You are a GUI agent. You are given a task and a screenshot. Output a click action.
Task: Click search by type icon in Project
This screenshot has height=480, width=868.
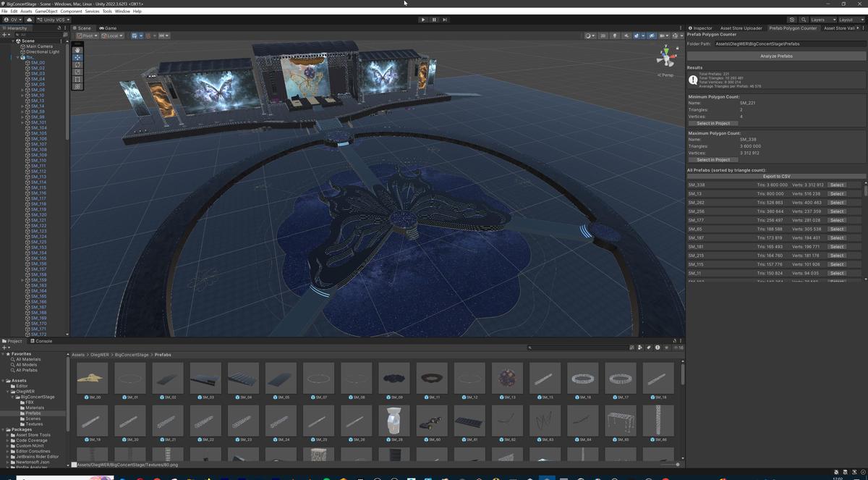(x=639, y=348)
